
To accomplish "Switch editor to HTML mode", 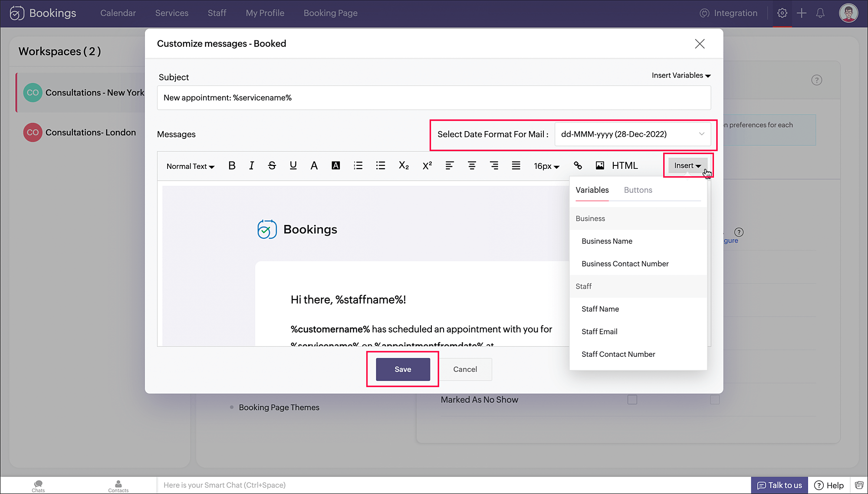I will click(625, 165).
